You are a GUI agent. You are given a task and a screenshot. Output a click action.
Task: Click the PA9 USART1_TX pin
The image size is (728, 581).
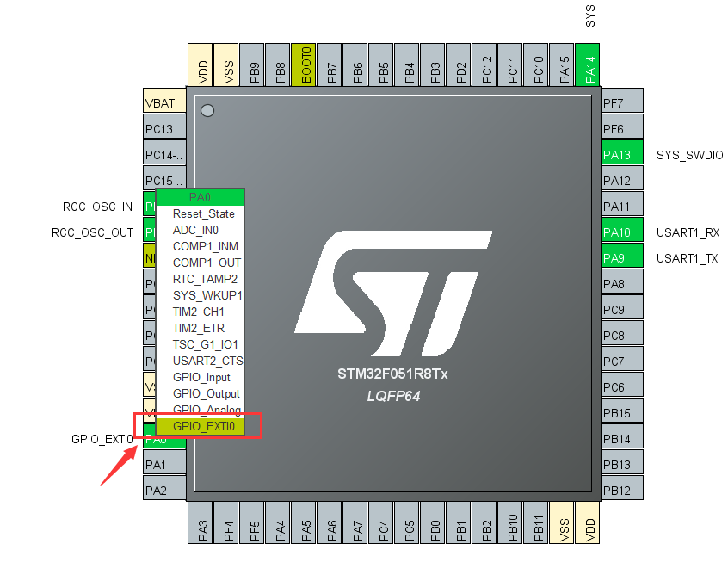pyautogui.click(x=621, y=257)
